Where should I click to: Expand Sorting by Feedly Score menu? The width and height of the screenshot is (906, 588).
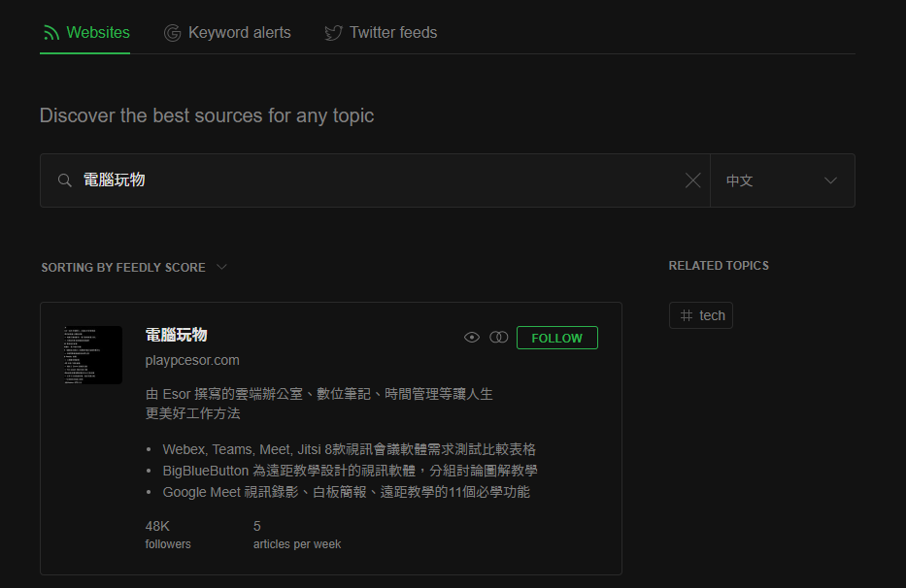134,268
